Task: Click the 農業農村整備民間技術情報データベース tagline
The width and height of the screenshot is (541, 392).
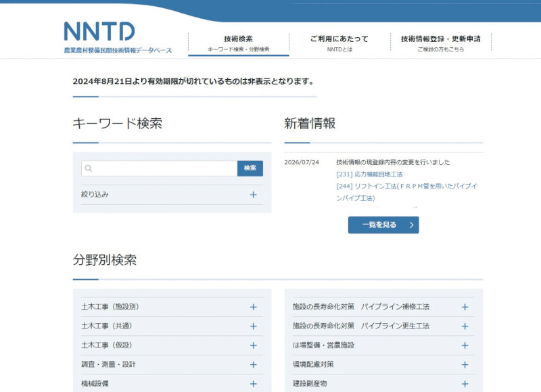Action: click(x=118, y=50)
